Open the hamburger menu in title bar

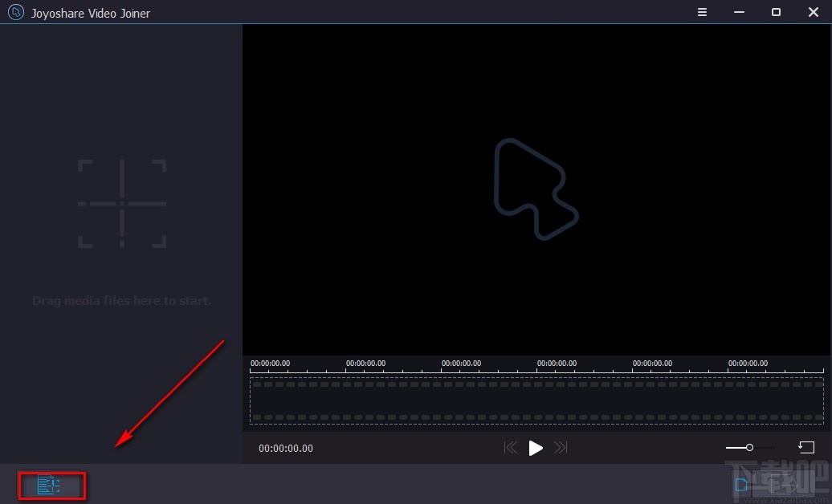click(x=702, y=12)
